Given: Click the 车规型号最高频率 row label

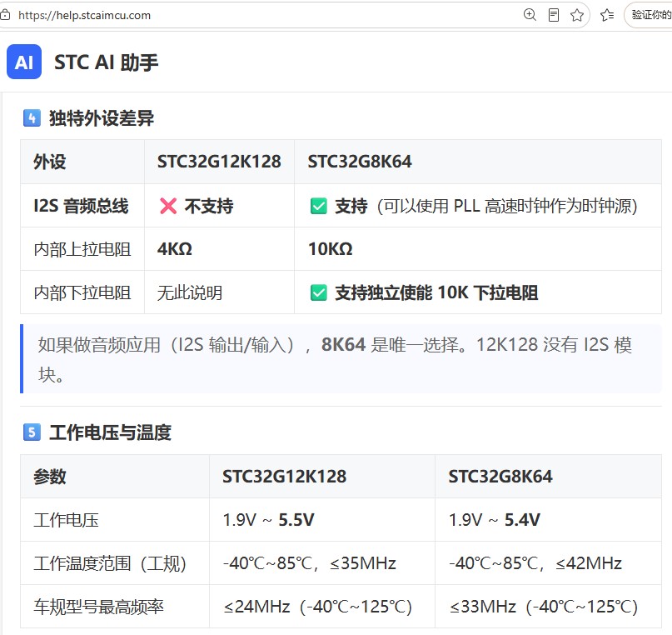Looking at the screenshot, I should point(98,607).
